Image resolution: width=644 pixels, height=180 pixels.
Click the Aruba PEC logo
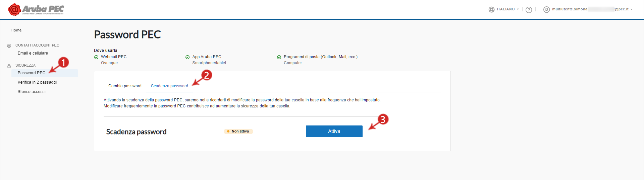pos(36,10)
